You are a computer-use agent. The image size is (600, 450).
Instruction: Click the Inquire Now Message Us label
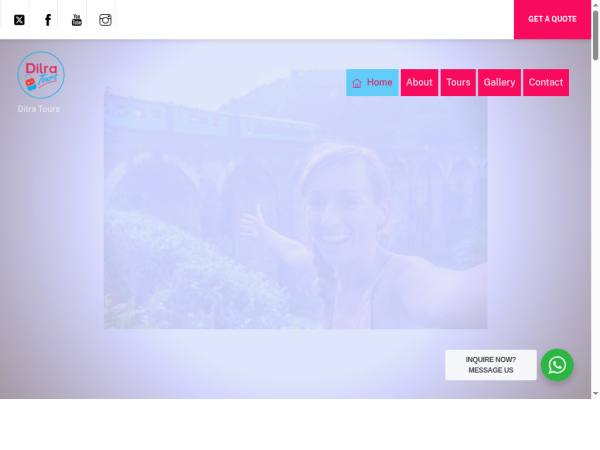pyautogui.click(x=491, y=365)
